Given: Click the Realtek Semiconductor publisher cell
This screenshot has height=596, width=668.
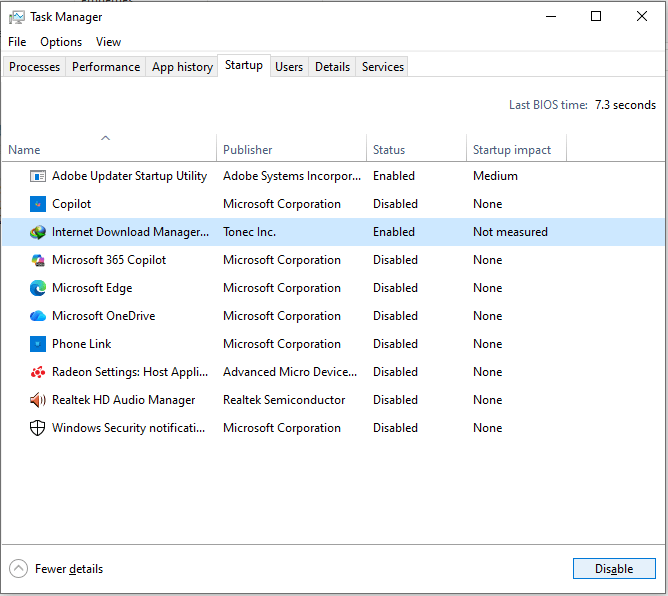Looking at the screenshot, I should pyautogui.click(x=284, y=400).
